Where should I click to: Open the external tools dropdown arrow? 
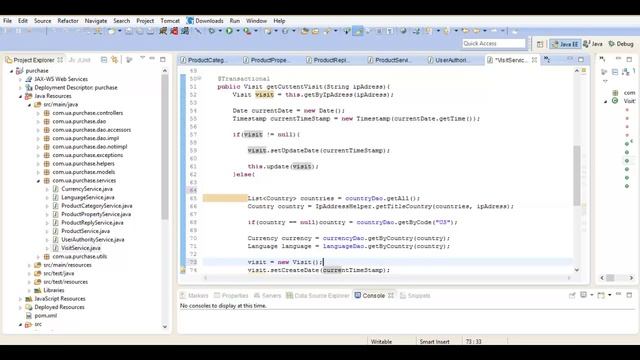click(256, 31)
